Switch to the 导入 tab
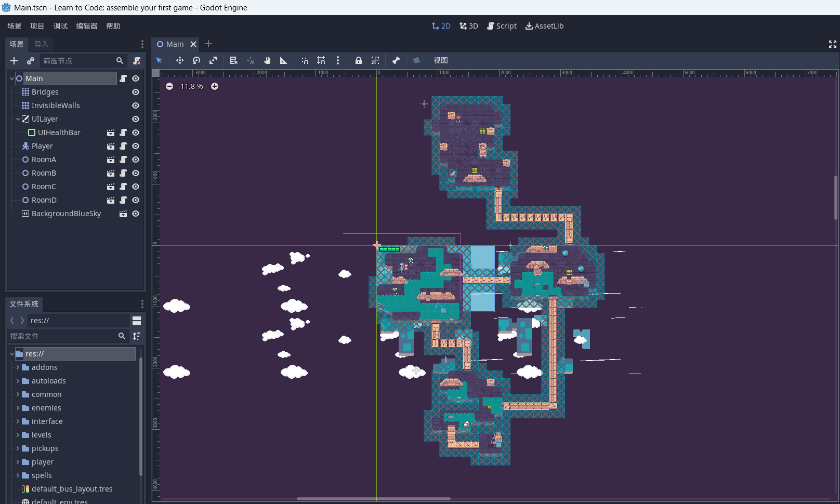This screenshot has width=840, height=504. 42,44
